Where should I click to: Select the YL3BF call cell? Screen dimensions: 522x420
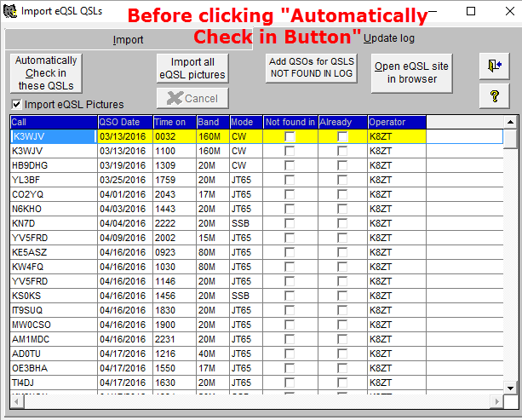point(54,180)
